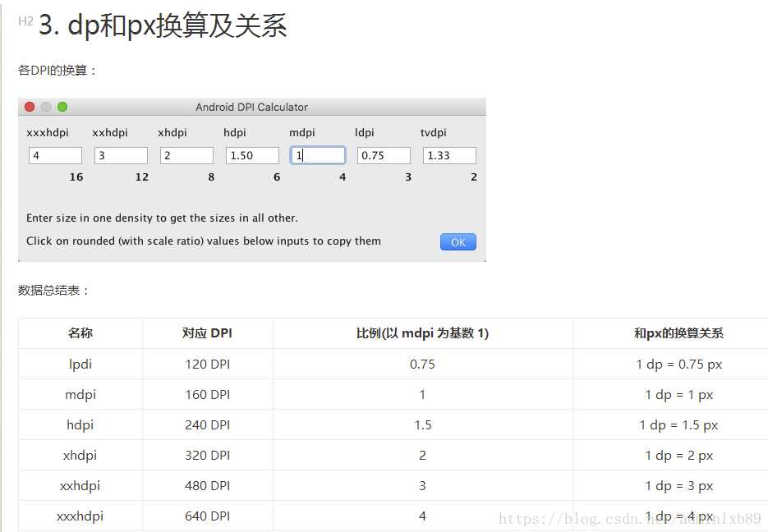The height and width of the screenshot is (532, 768).
Task: Click the 'xhdpi' name cell in table
Action: click(x=80, y=455)
